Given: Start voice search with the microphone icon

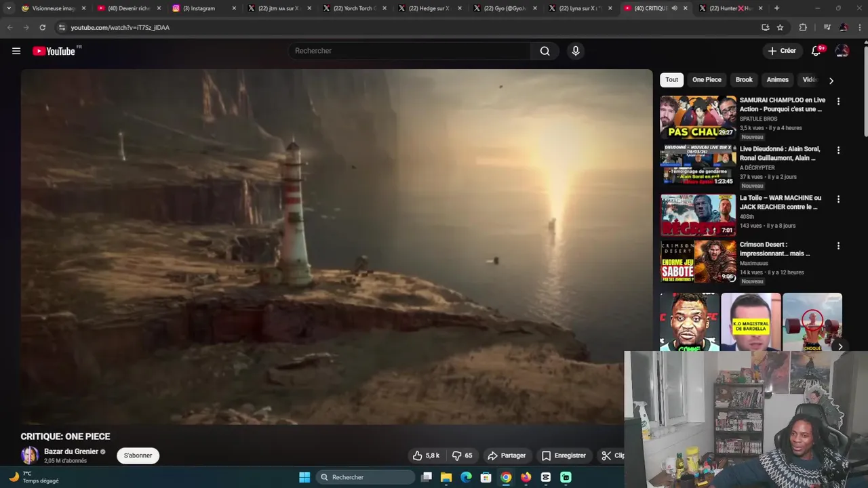Looking at the screenshot, I should coord(576,51).
